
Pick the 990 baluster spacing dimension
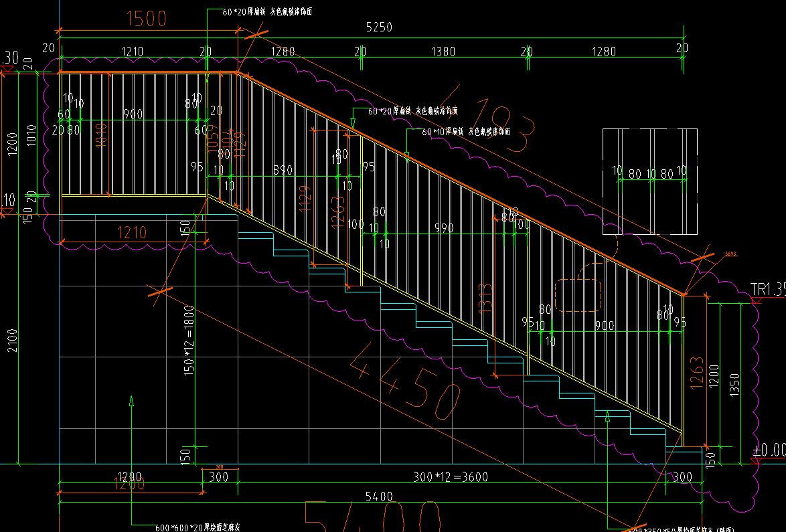444,228
